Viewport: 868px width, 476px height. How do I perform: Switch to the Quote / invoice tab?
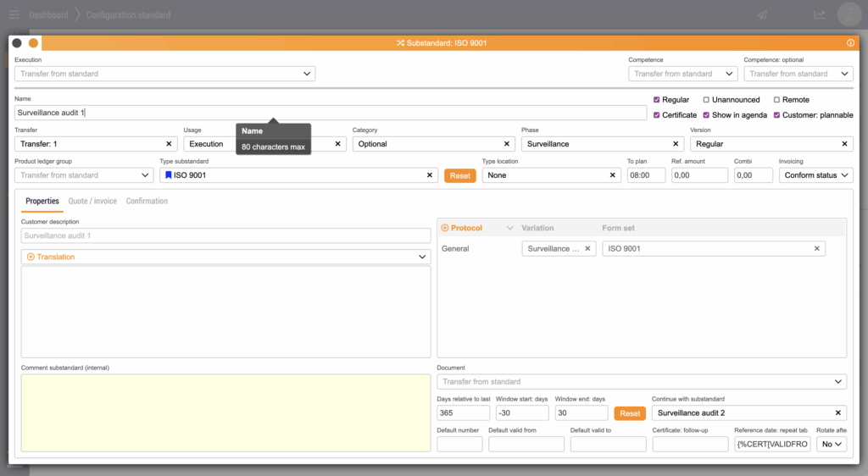(x=92, y=202)
